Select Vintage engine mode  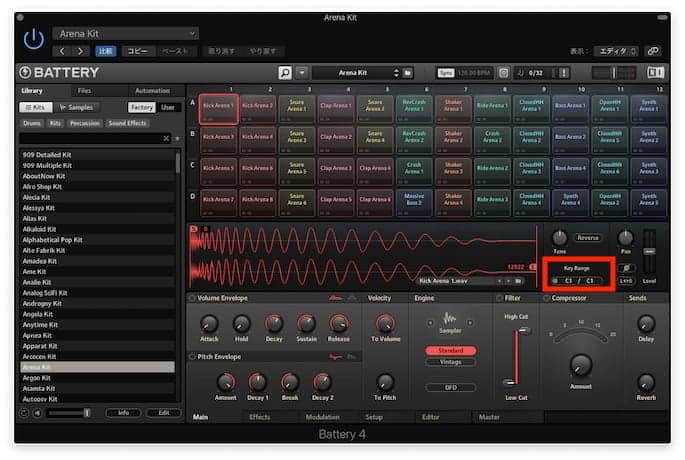point(450,362)
